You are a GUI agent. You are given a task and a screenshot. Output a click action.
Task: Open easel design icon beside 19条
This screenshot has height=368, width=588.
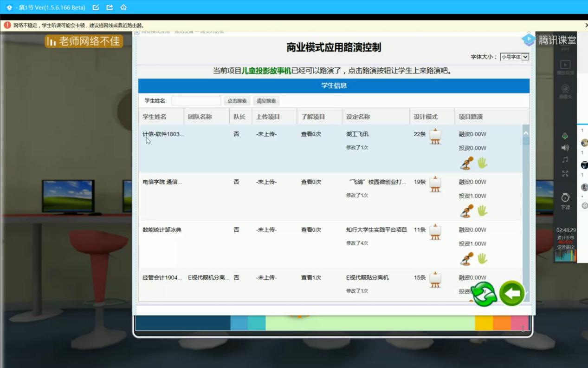click(435, 184)
